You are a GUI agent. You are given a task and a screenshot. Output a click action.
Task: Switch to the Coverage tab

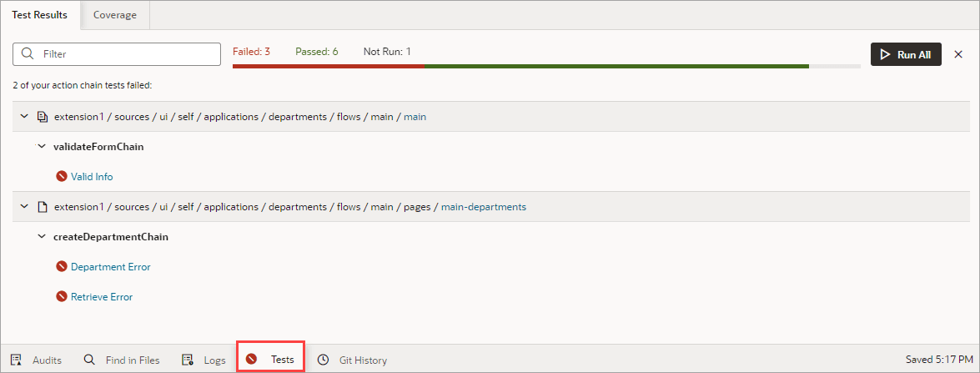[115, 15]
